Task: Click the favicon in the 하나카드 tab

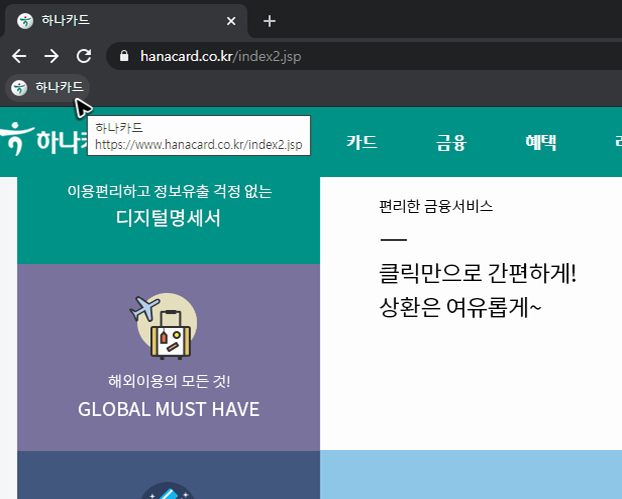Action: point(25,21)
